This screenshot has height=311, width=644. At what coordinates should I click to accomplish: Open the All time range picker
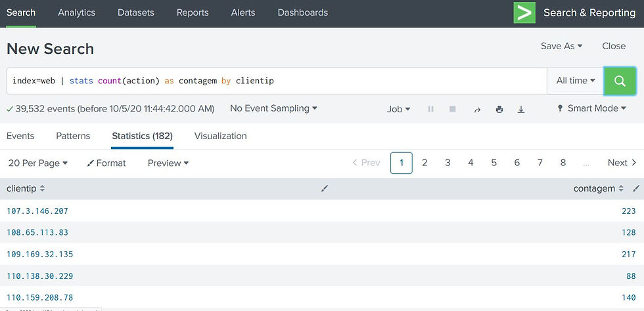pyautogui.click(x=576, y=81)
